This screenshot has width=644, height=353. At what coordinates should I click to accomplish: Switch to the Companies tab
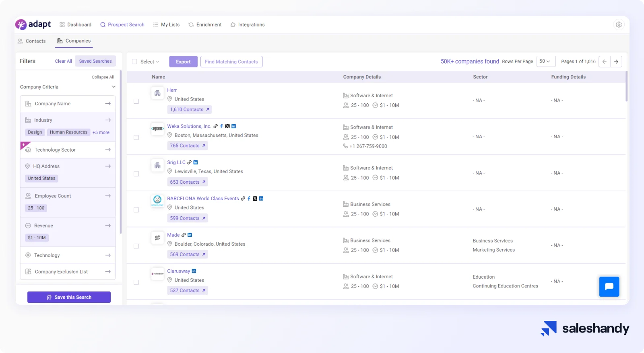[x=74, y=41]
